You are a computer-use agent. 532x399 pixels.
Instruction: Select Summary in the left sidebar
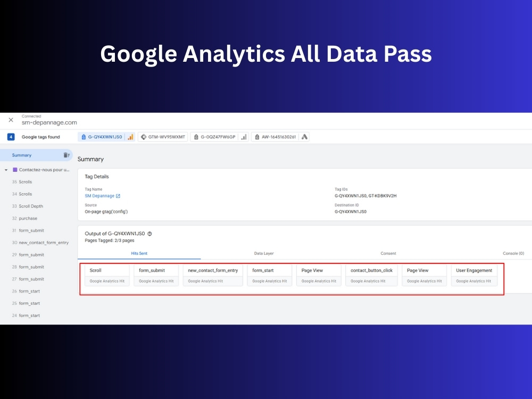click(x=36, y=155)
